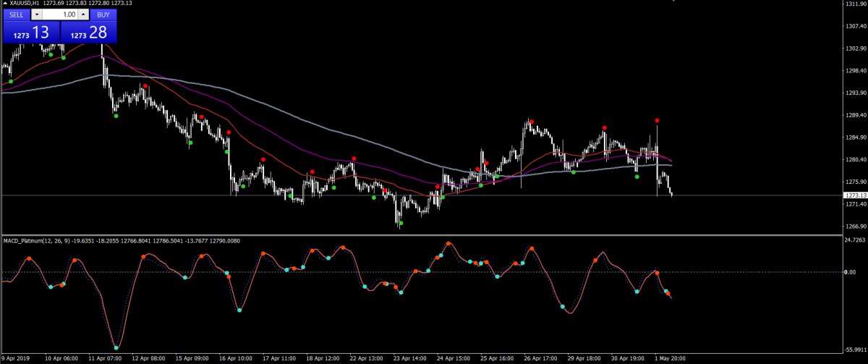Click the 11 Apr 07:00 time axis label
Viewport: 868px width, 364px height.
pos(103,358)
